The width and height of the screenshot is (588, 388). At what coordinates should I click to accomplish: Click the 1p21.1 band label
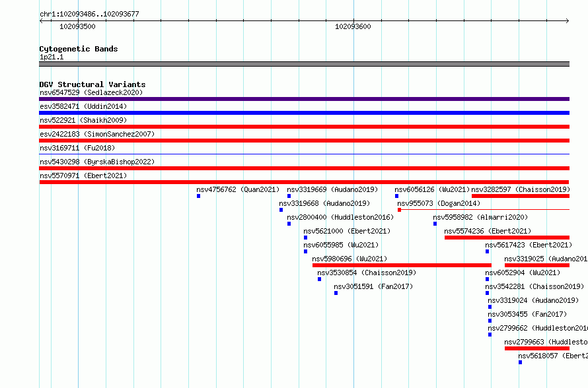click(52, 57)
